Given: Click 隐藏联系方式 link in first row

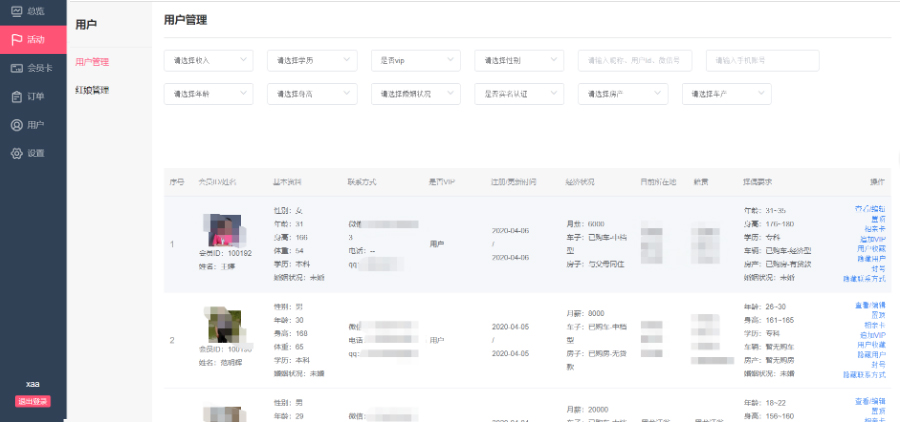Looking at the screenshot, I should coord(864,276).
